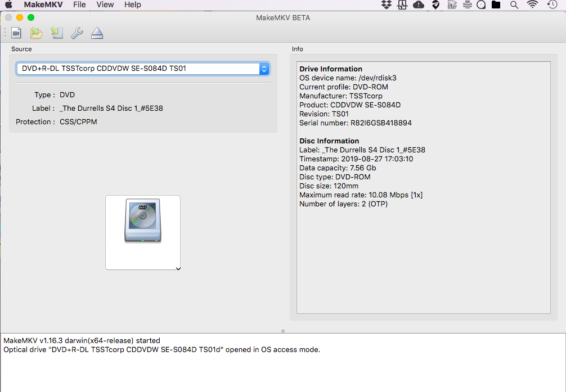The height and width of the screenshot is (392, 566).
Task: Click 'Maximum read rate: 10.08 Mbps [1x]' line
Action: 361,195
